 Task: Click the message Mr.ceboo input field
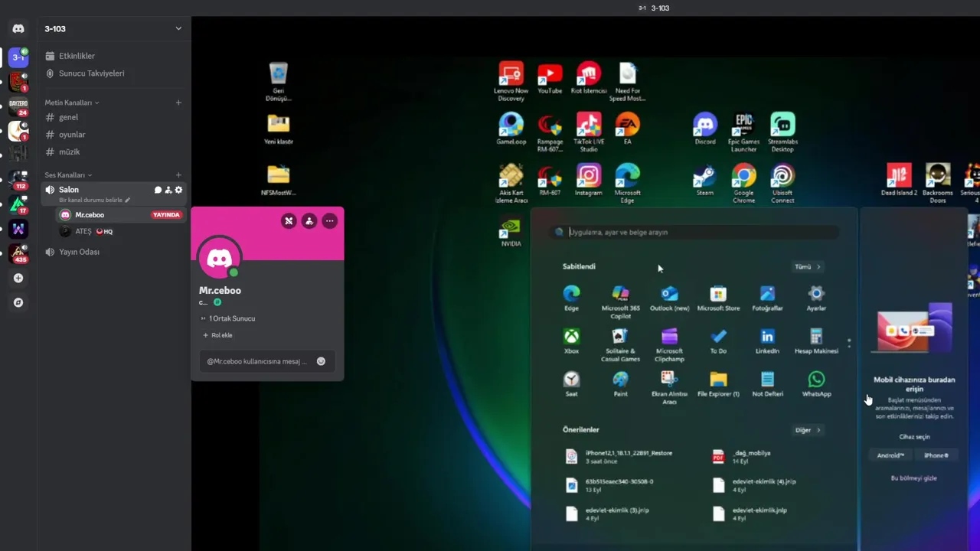(266, 361)
